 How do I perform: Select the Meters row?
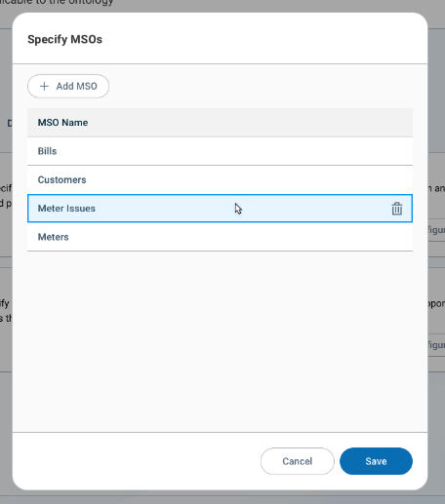220,237
